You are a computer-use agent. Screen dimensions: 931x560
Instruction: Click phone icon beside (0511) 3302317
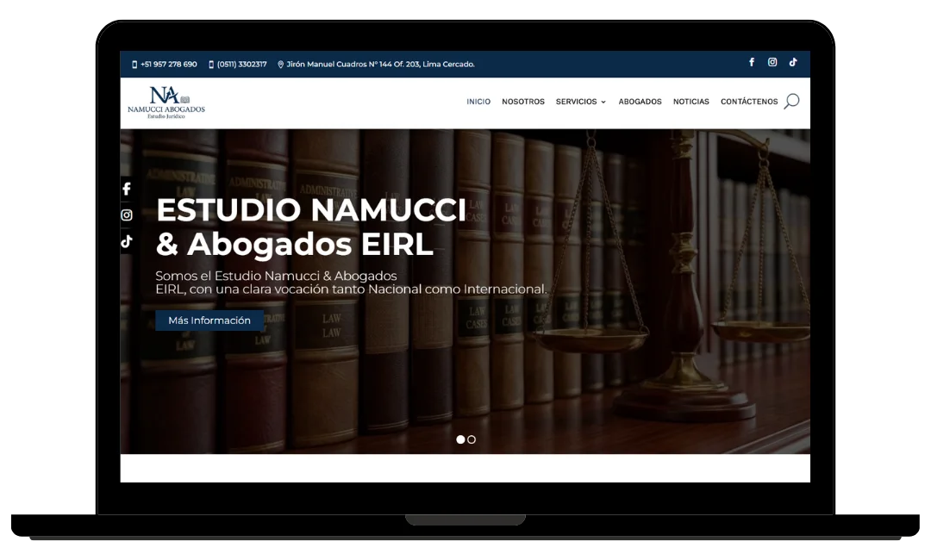click(211, 65)
